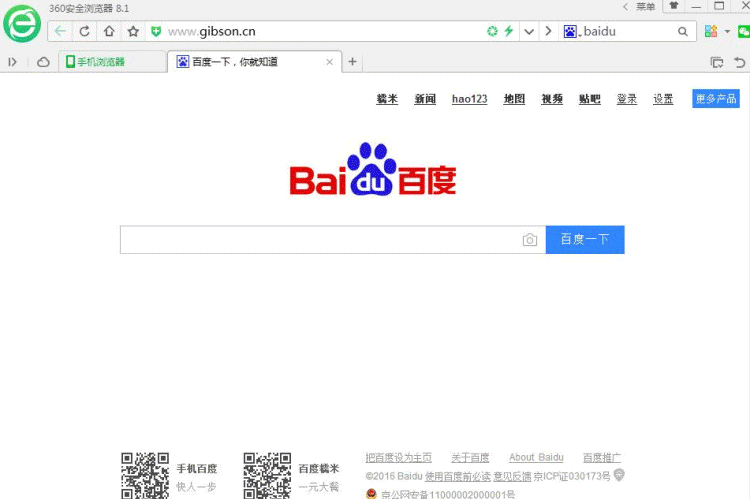Click the green circular compatibility icon

(x=492, y=32)
